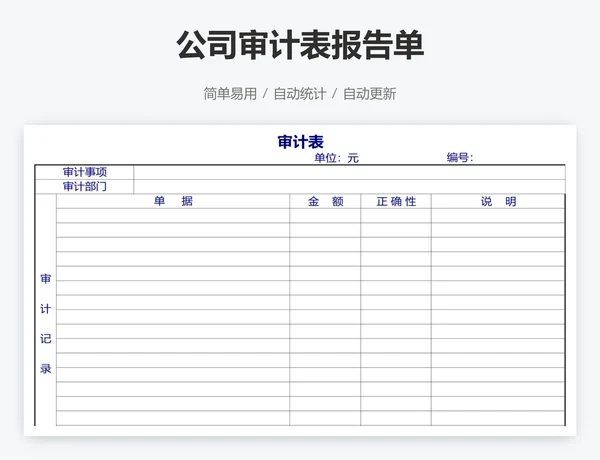600x460 pixels.
Task: Click first blank cell under 说 明
Action: [498, 216]
